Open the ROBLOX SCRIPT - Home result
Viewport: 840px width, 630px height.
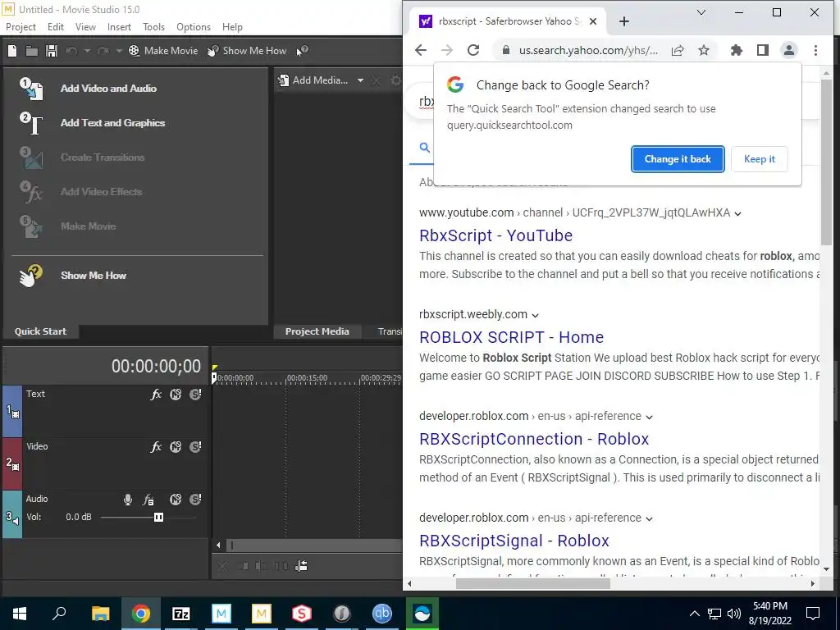click(511, 337)
